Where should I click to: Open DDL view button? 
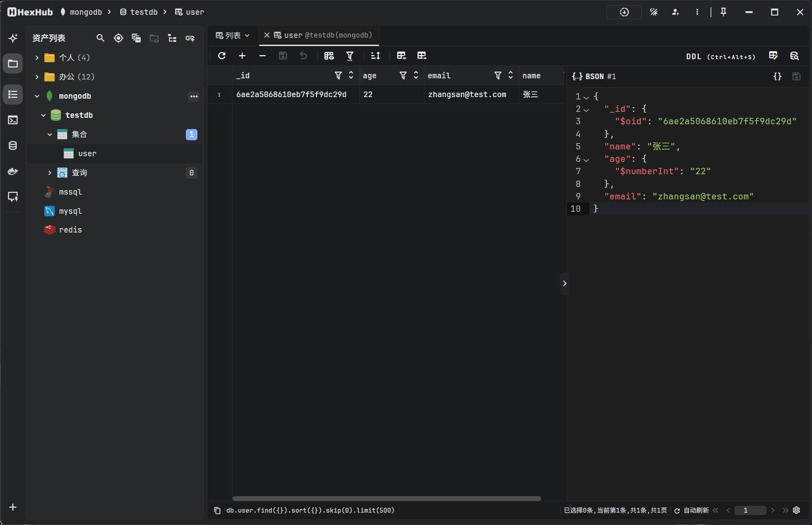coord(720,56)
